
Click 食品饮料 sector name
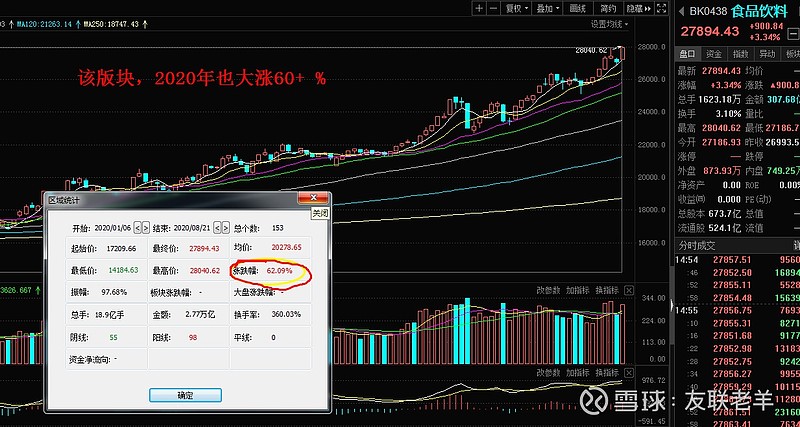coord(759,11)
